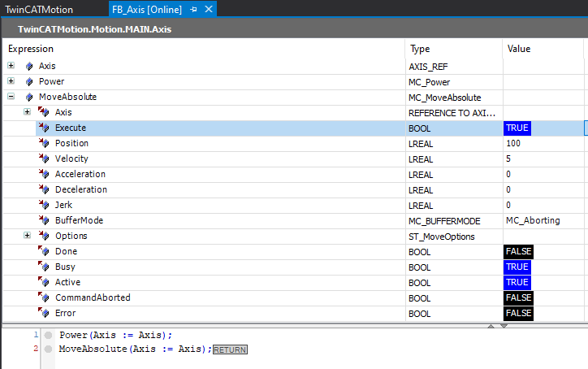588x369 pixels.
Task: Switch to the TwinCATMotion tab
Action: tap(39, 10)
